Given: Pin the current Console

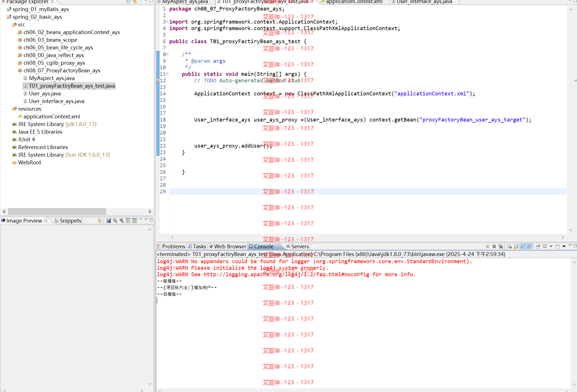Looking at the screenshot, I should point(538,246).
